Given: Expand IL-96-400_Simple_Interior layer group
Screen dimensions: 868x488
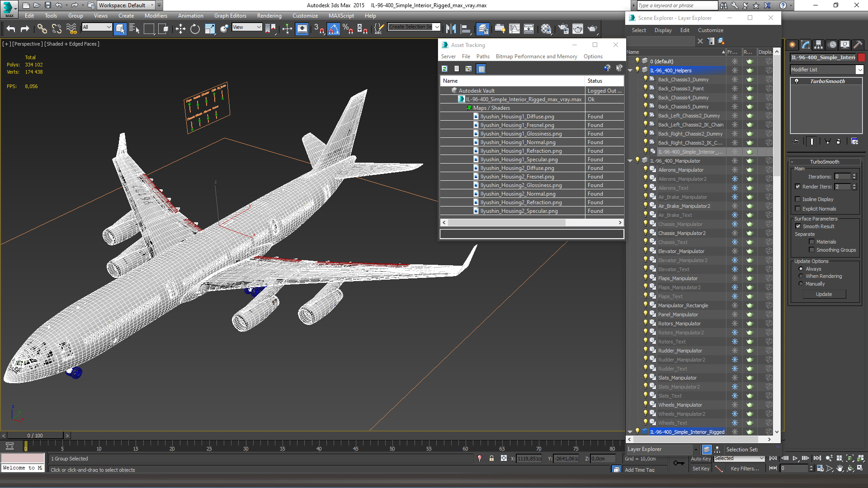Looking at the screenshot, I should pos(631,432).
